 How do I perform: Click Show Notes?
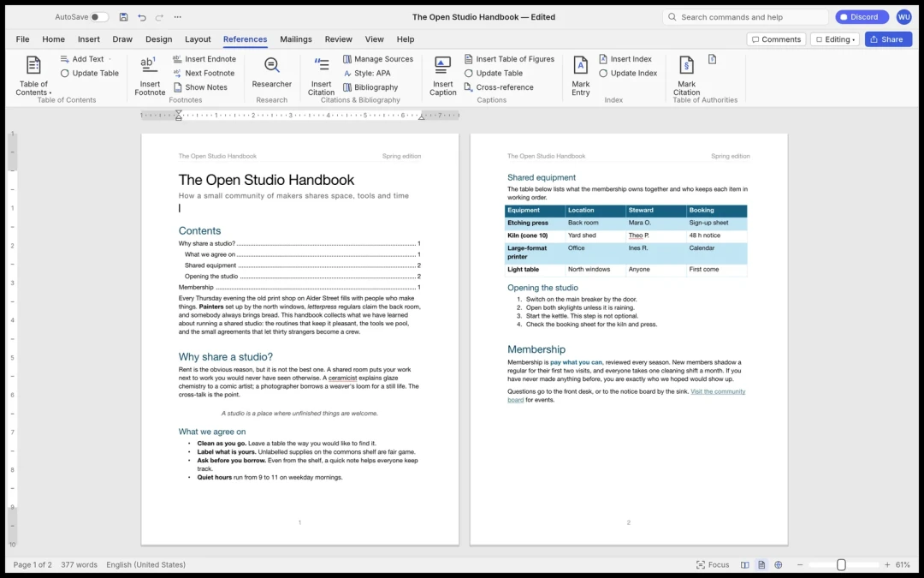pyautogui.click(x=200, y=87)
